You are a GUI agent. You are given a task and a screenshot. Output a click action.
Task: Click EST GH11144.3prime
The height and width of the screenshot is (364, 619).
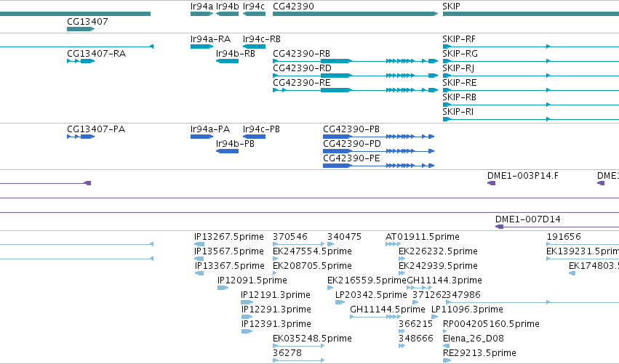419,288
